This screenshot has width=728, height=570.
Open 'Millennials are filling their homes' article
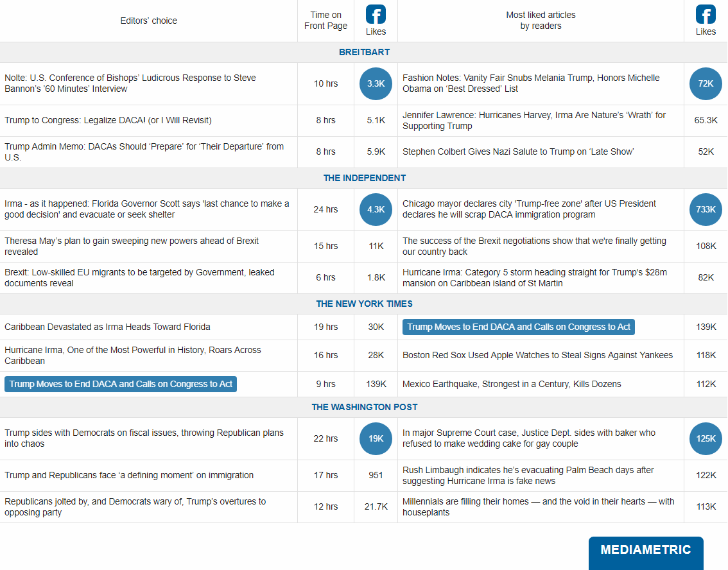click(538, 506)
